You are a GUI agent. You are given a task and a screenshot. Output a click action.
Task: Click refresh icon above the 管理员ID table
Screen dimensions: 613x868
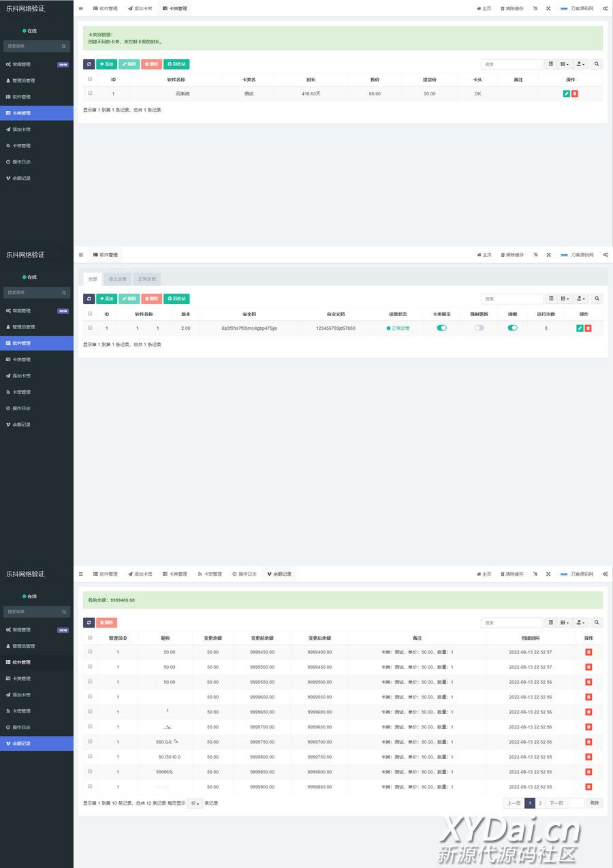pos(89,623)
